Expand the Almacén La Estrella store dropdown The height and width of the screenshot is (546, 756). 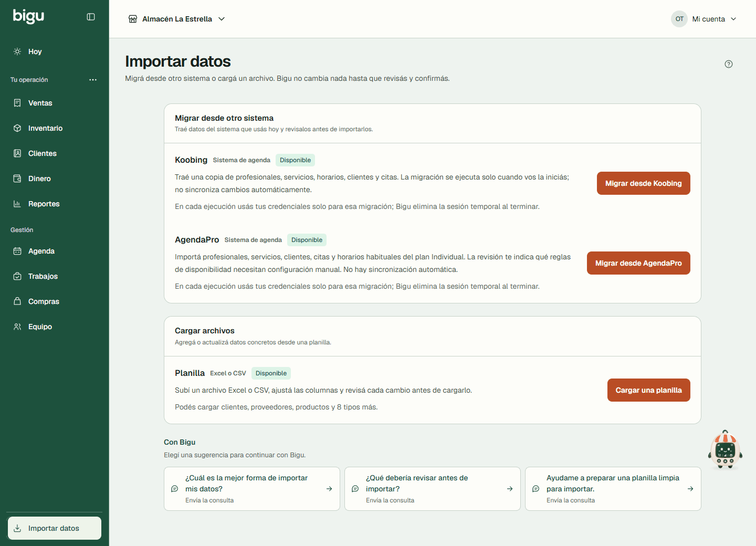coord(177,19)
